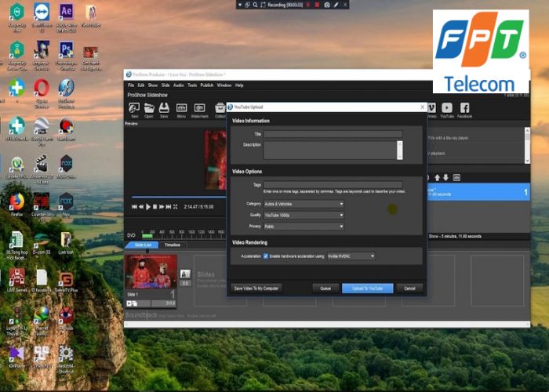
Task: Click the Upload To YouTube button
Action: coord(367,289)
